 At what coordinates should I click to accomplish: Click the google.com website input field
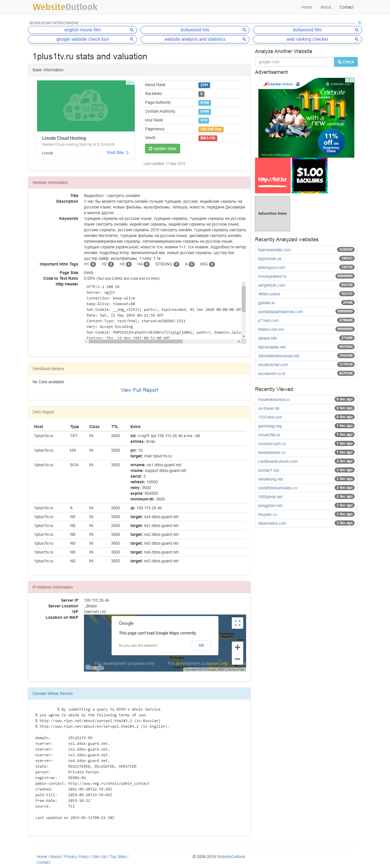(x=294, y=62)
